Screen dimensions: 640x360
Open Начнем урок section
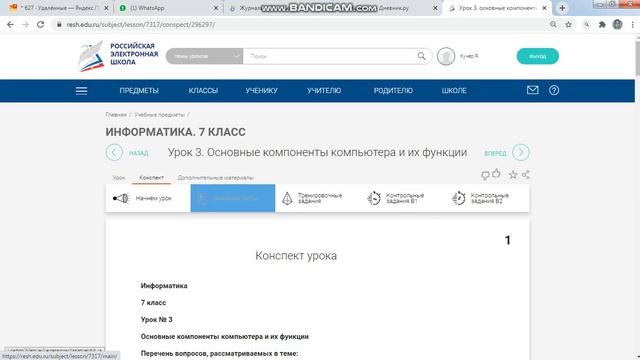click(x=148, y=198)
